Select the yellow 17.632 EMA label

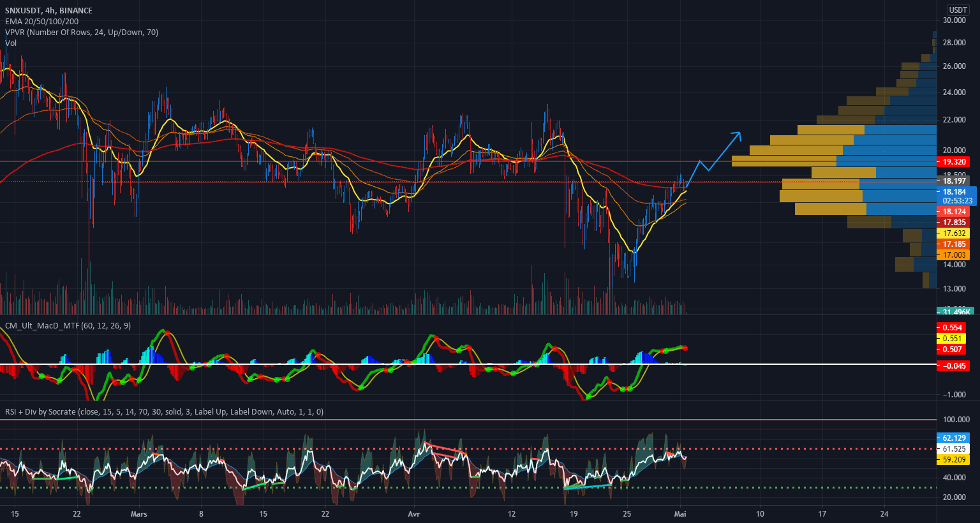pyautogui.click(x=953, y=233)
